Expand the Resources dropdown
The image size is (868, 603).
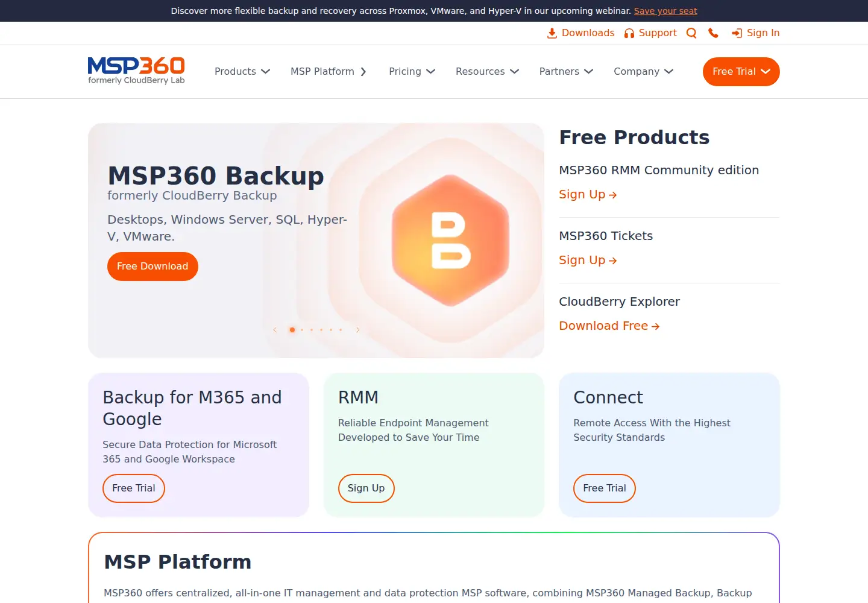(487, 71)
